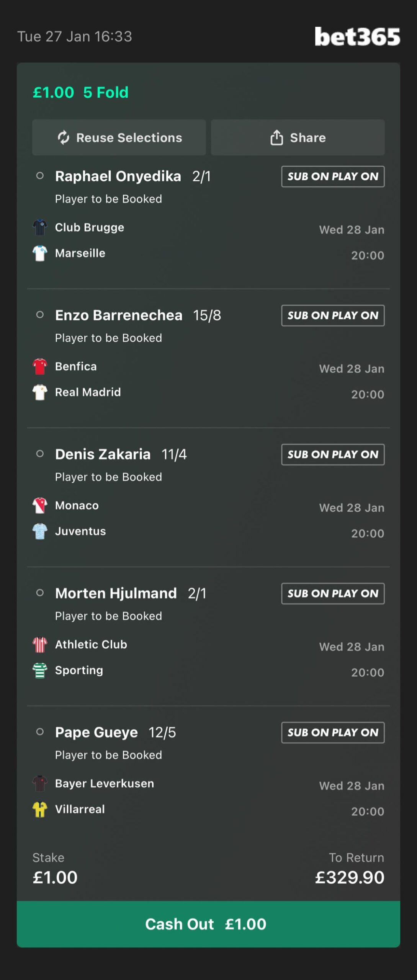Tap the Share button

pyautogui.click(x=298, y=137)
